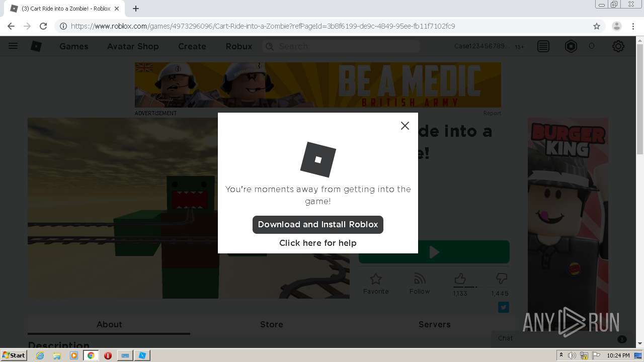The image size is (644, 362).
Task: Follow the game using feed icon
Action: [x=420, y=284]
